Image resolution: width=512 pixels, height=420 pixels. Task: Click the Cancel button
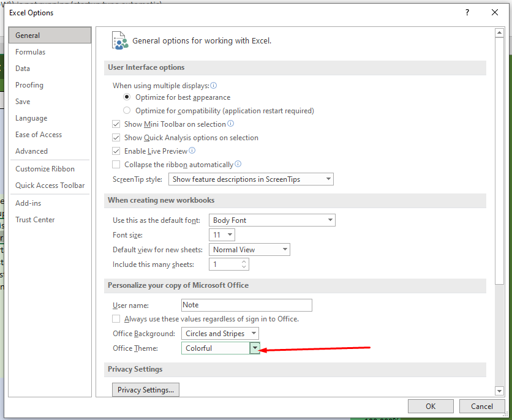click(x=481, y=407)
